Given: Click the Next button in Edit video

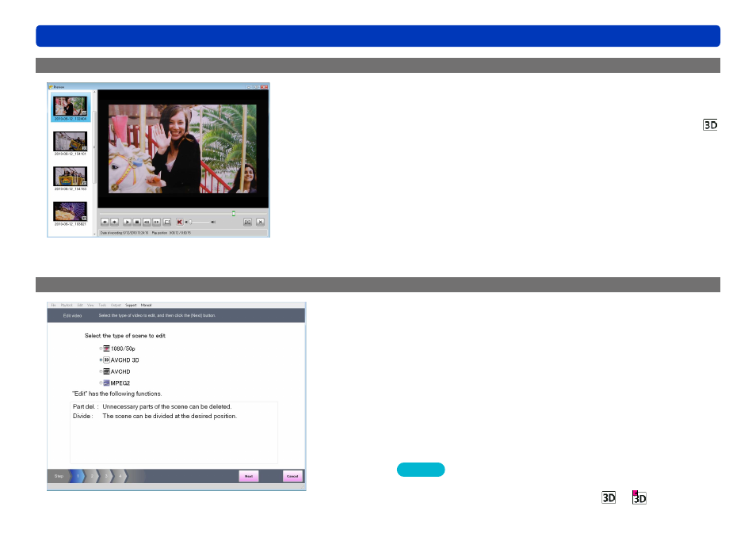Looking at the screenshot, I should pyautogui.click(x=249, y=476).
